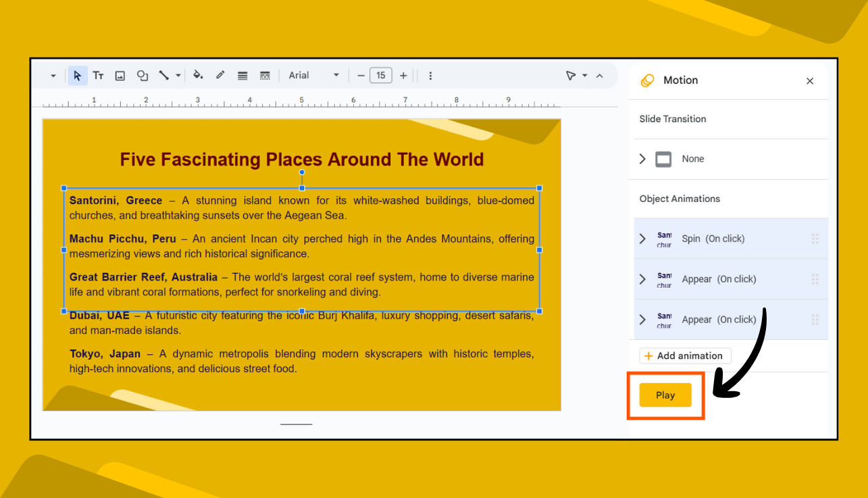Expand the Spin animation details
The height and width of the screenshot is (498, 868).
click(x=642, y=239)
